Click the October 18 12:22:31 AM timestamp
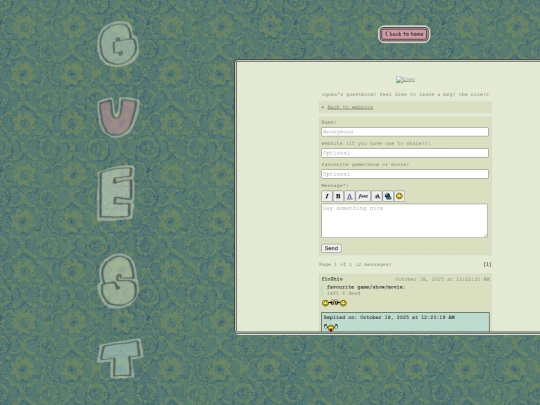 coord(442,279)
